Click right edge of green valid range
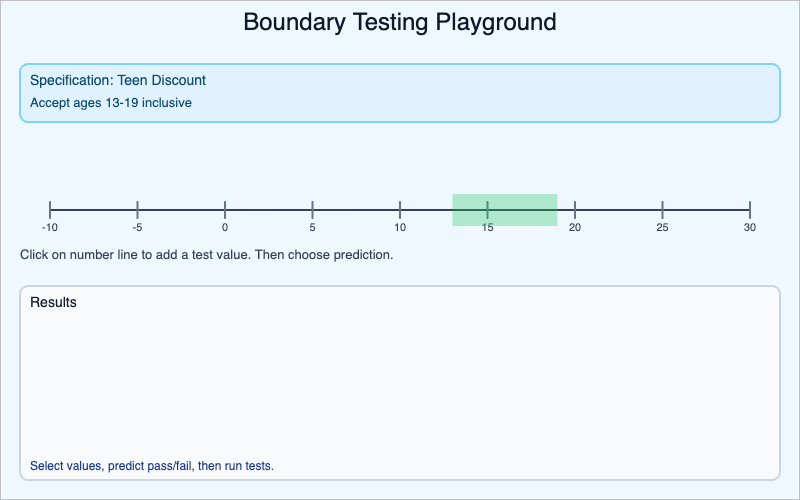 [556, 209]
